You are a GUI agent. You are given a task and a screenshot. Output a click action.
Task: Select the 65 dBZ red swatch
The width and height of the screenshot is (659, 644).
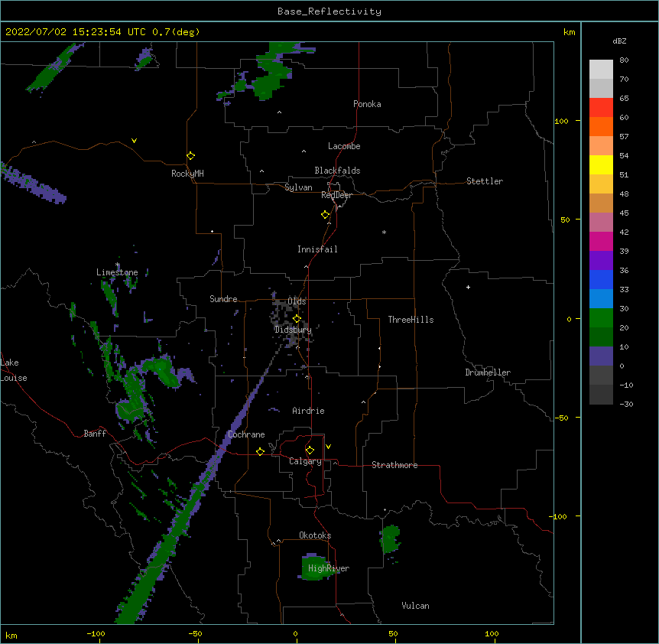point(601,108)
